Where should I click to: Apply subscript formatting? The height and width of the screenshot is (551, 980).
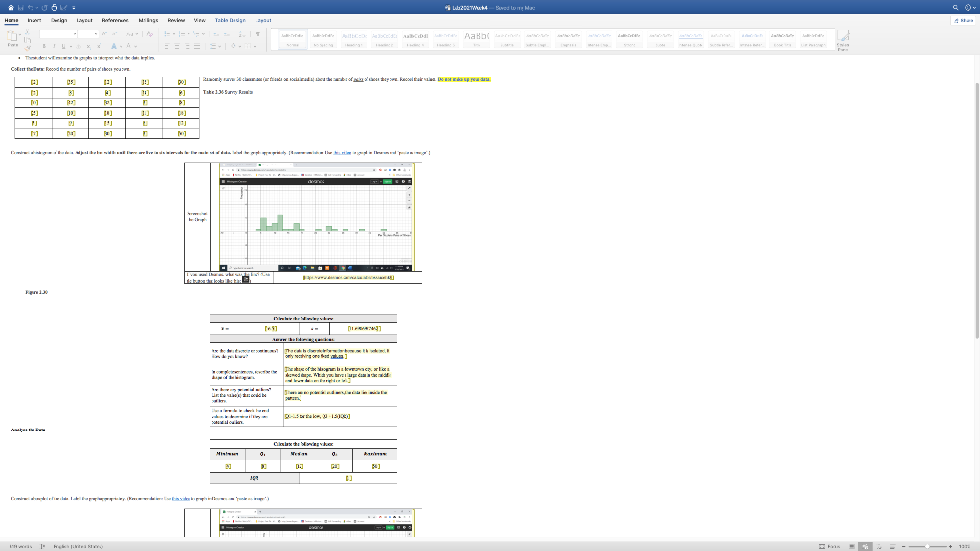89,46
